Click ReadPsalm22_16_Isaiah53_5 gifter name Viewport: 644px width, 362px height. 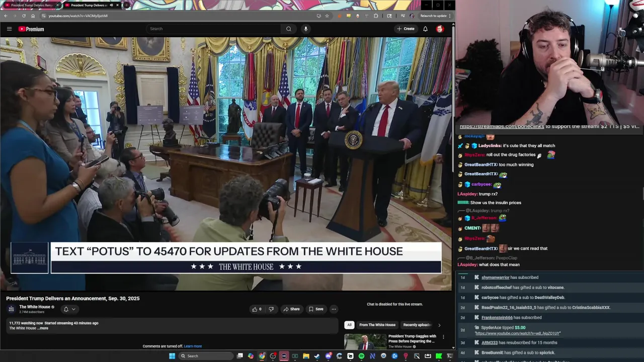click(x=509, y=308)
